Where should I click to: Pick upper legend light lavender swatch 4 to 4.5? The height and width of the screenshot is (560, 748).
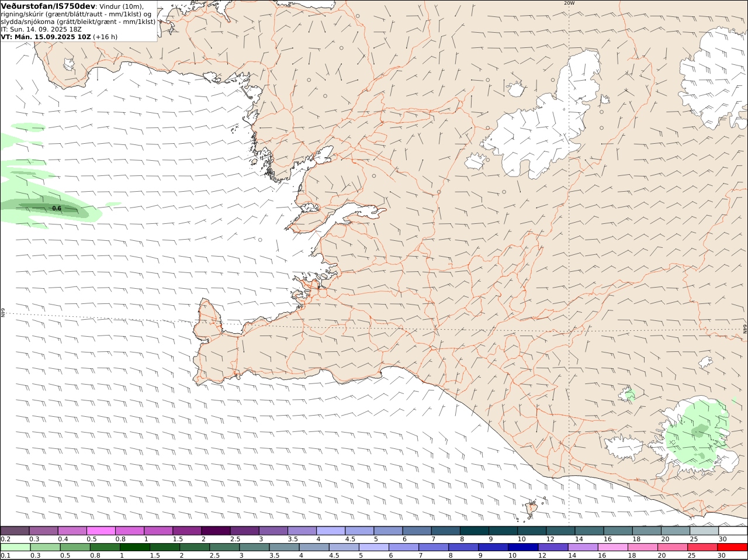[331, 530]
